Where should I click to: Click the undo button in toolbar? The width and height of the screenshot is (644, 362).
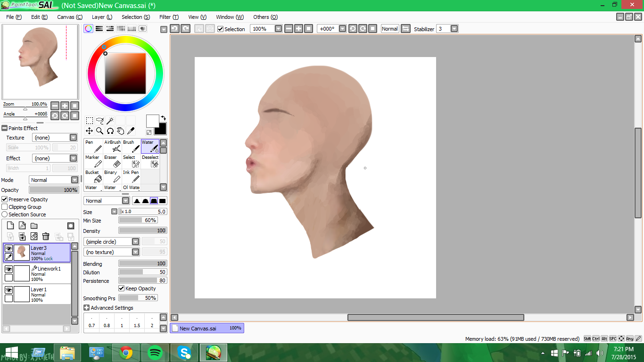click(x=174, y=29)
